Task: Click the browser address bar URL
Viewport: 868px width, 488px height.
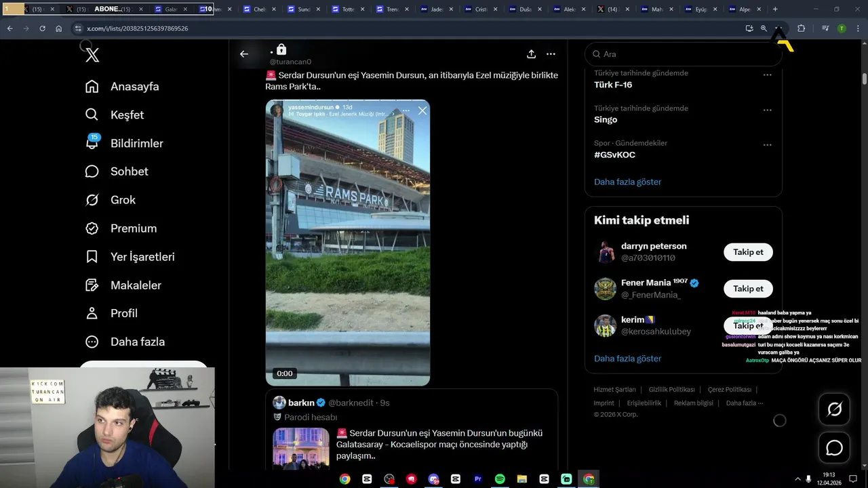Action: [138, 28]
